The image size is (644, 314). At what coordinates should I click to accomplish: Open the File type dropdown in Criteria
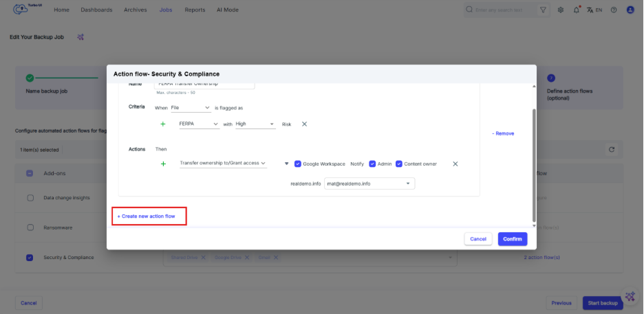(191, 108)
